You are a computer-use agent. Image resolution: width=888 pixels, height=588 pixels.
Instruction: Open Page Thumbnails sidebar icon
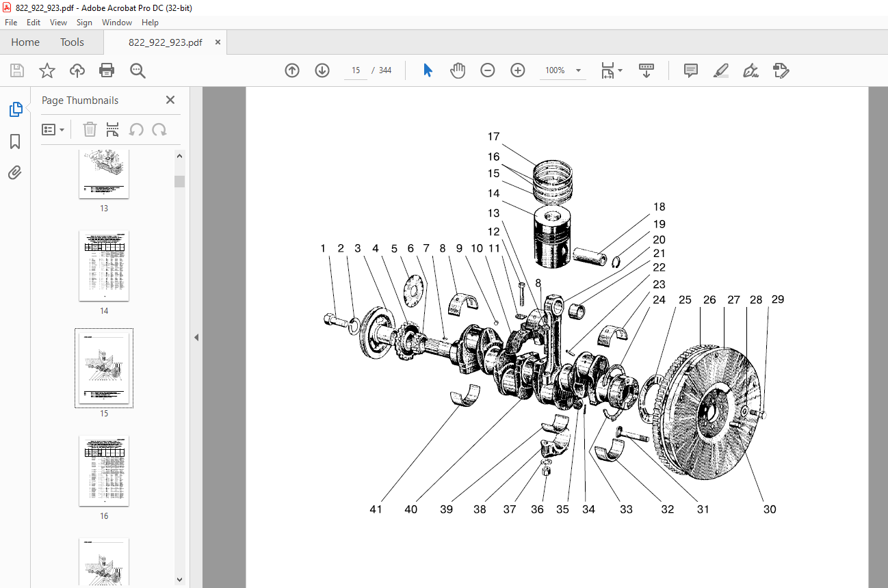[15, 109]
